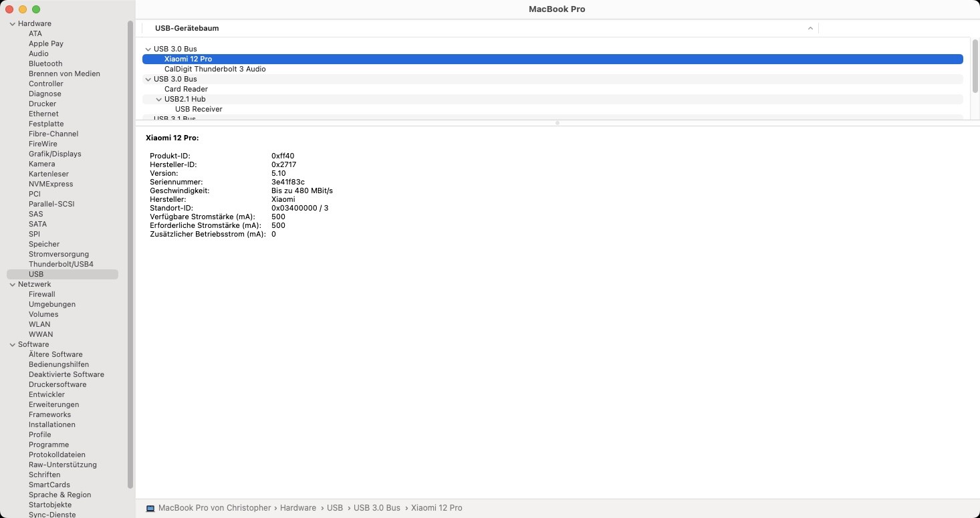980x518 pixels.
Task: Click Hardware in the bottom path bar
Action: [x=298, y=508]
